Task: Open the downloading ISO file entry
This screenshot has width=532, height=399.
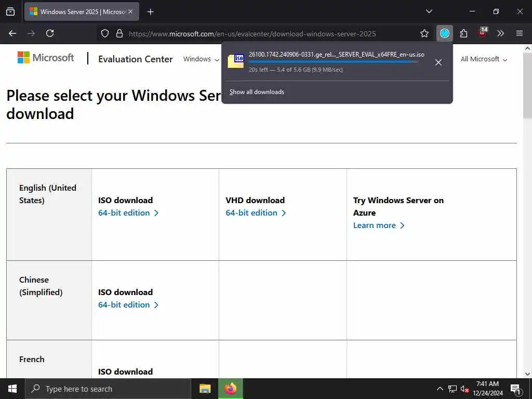Action: (327, 62)
